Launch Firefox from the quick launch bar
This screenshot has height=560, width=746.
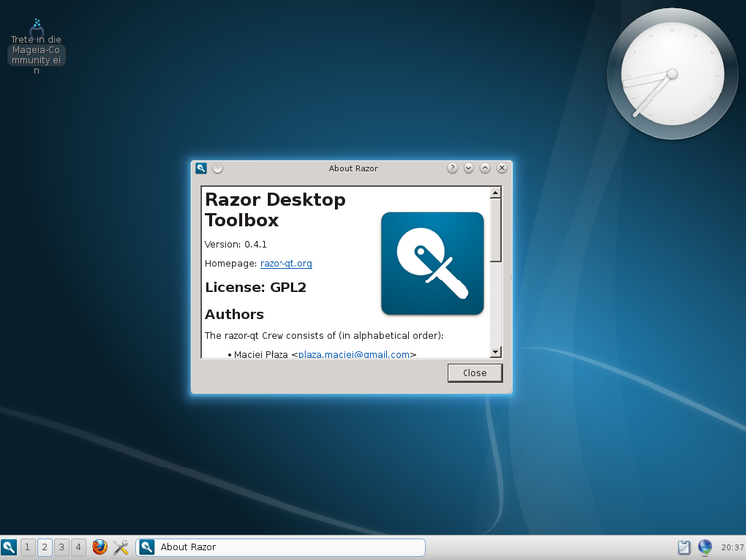click(x=99, y=547)
